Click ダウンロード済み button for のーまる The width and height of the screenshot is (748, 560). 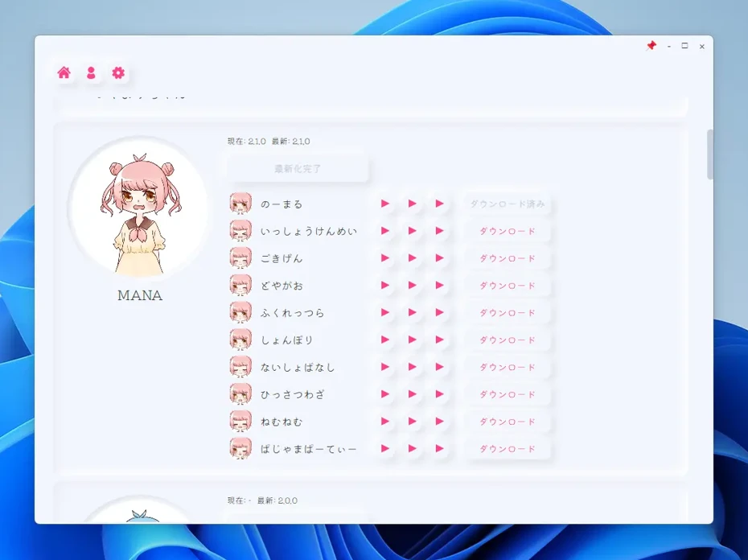tap(507, 204)
